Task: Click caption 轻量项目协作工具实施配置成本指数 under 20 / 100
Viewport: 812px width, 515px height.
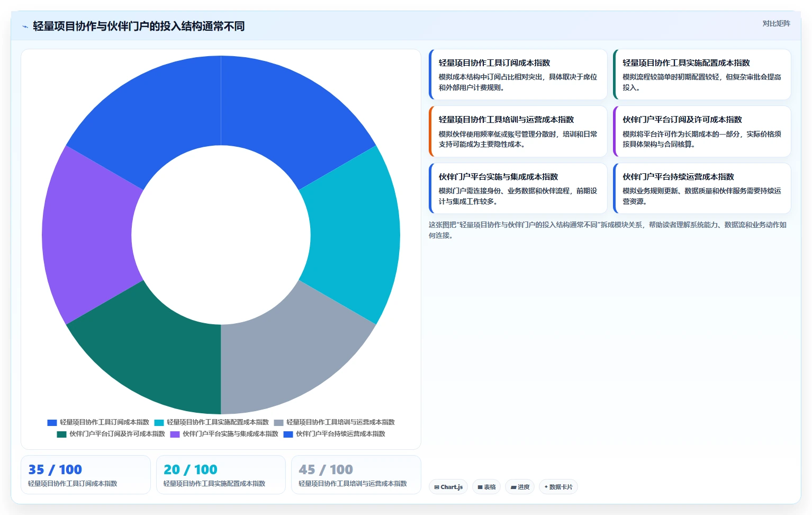Action: click(x=214, y=484)
